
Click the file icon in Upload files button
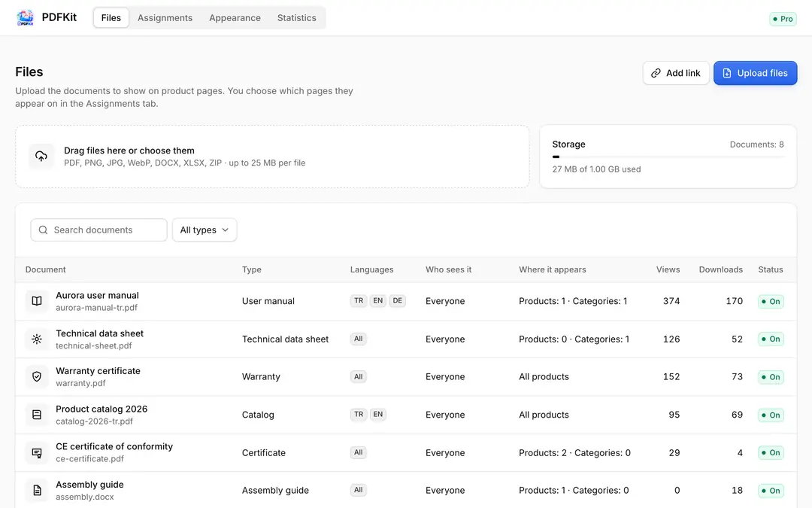727,73
